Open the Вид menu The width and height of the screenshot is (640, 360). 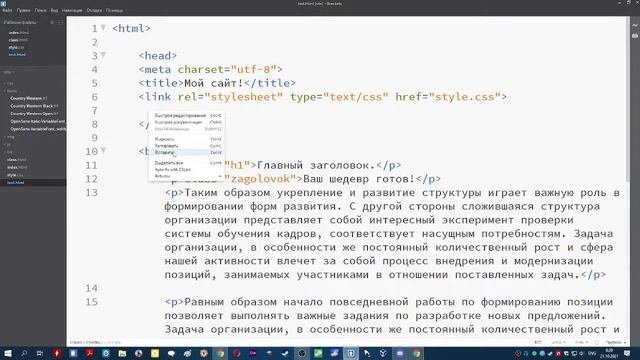pos(54,10)
